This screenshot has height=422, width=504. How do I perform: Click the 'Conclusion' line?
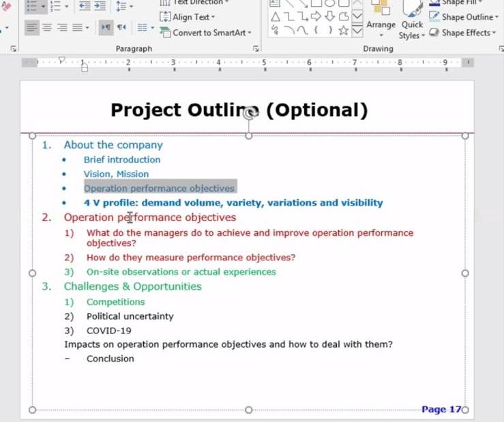(x=110, y=359)
